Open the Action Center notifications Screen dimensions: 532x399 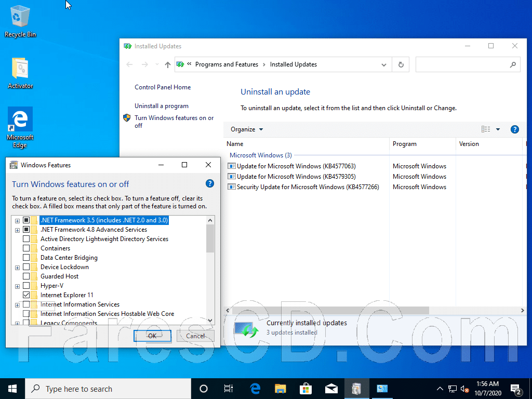point(516,389)
